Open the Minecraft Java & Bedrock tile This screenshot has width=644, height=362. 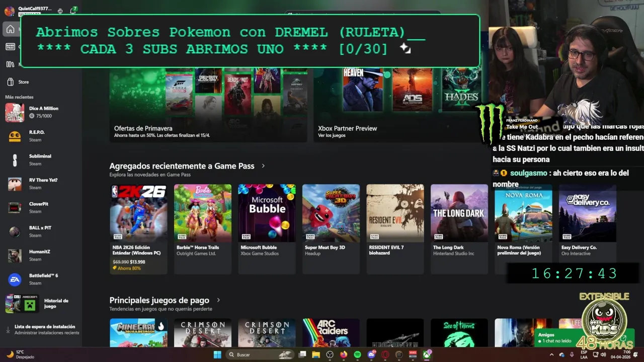click(138, 333)
